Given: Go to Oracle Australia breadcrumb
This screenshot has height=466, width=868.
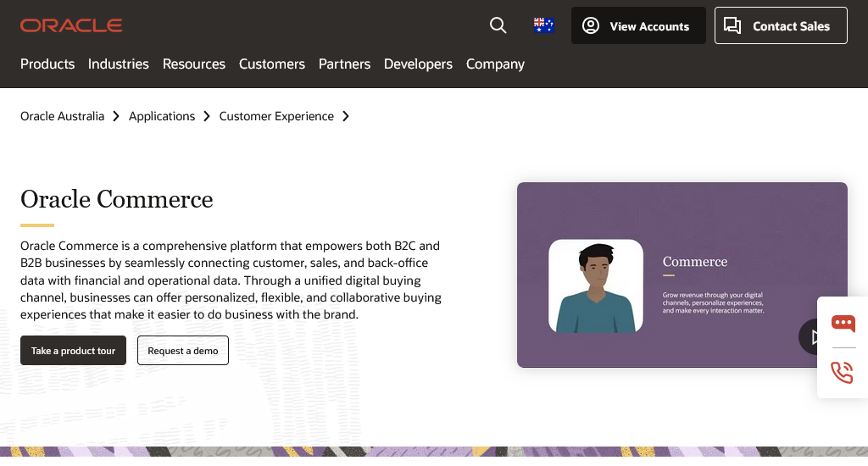Looking at the screenshot, I should [63, 116].
